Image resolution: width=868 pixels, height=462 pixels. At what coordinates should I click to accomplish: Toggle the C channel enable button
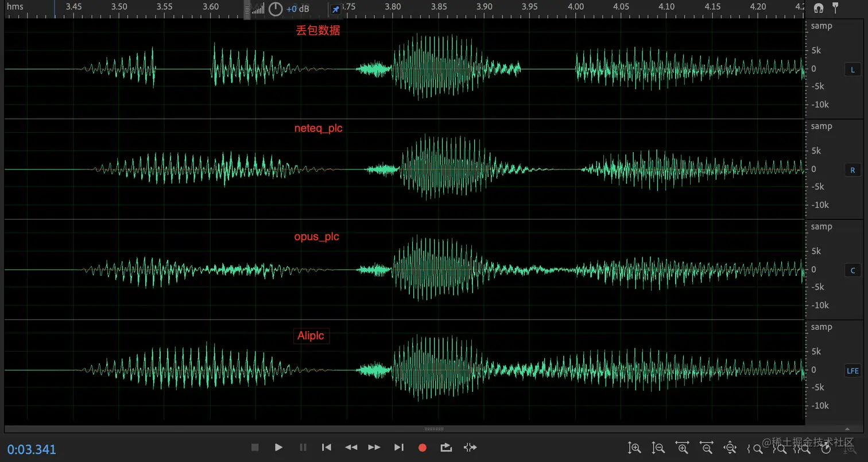[852, 270]
